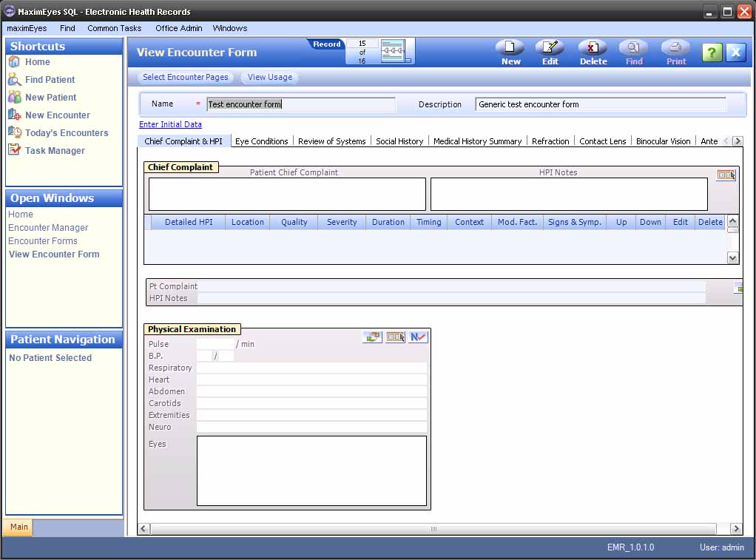Close the form with the blue X icon
Screen dimensions: 756x560
point(736,52)
